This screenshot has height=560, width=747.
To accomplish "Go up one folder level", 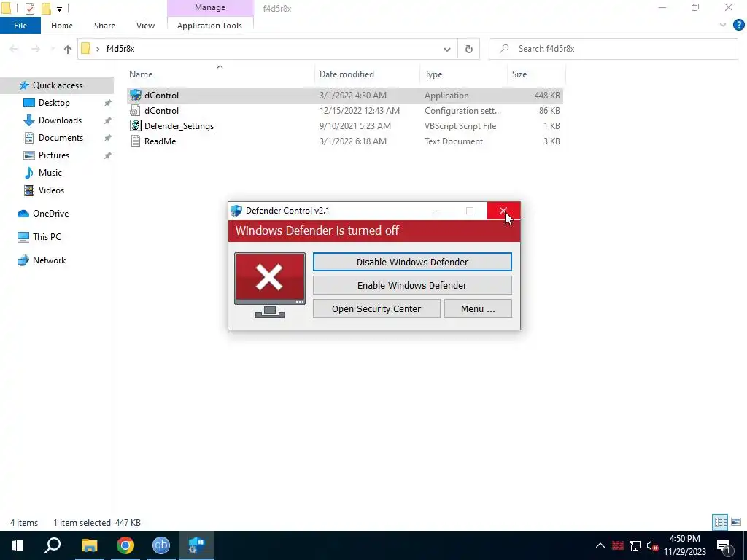I will click(68, 49).
